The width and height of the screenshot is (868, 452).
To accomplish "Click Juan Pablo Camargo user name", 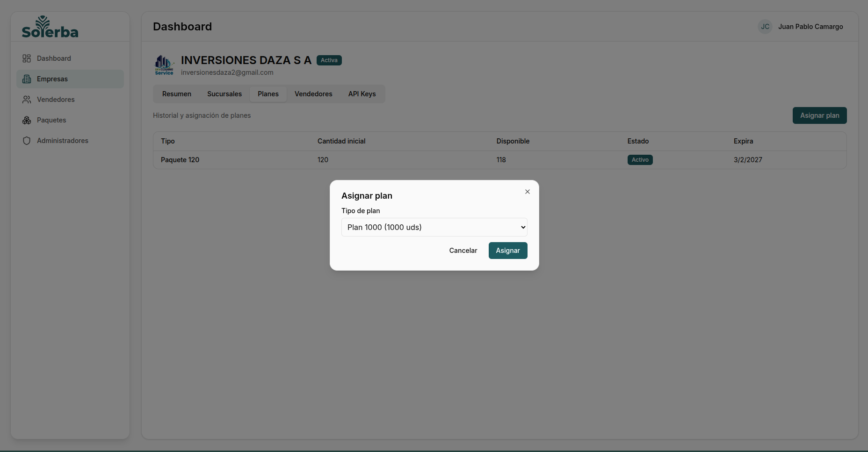I will click(x=810, y=27).
